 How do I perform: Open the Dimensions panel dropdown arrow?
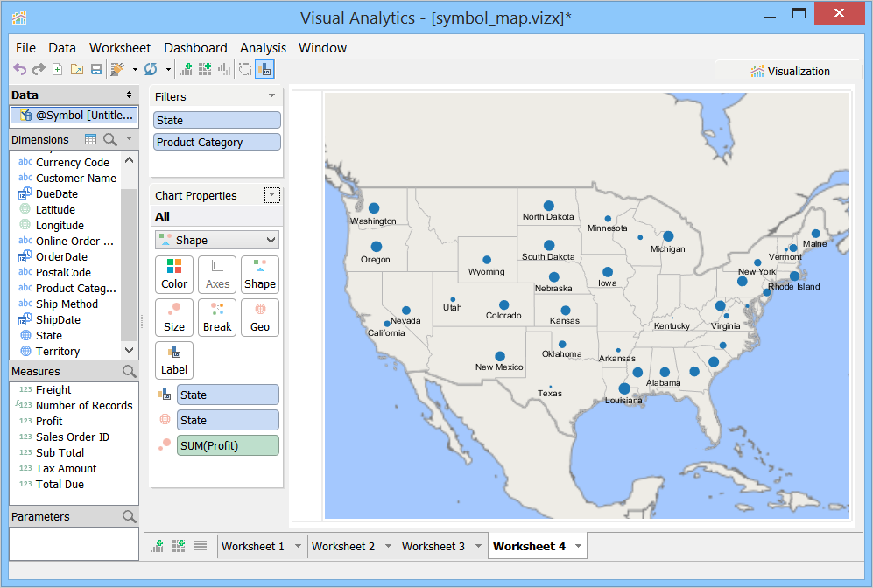pos(130,138)
